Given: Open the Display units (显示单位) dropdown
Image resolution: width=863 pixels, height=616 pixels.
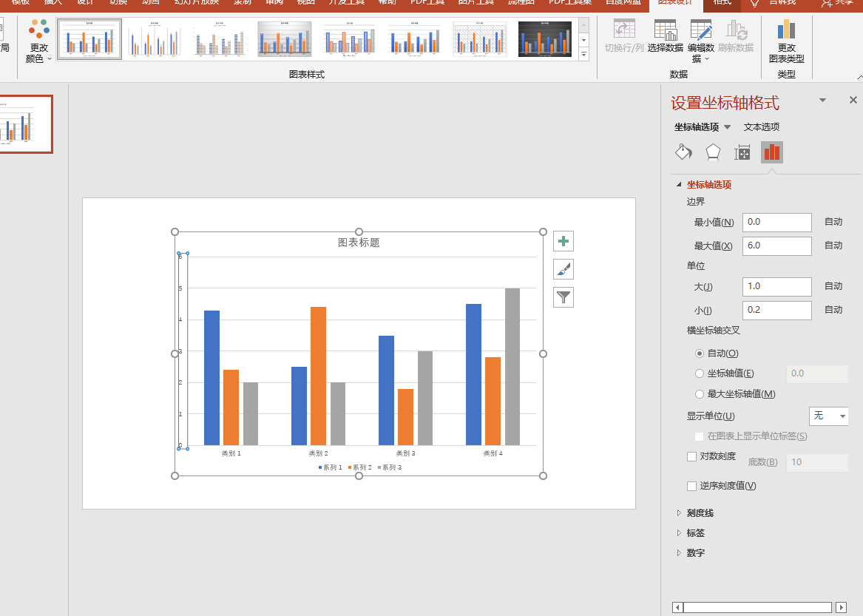Looking at the screenshot, I should (x=828, y=416).
